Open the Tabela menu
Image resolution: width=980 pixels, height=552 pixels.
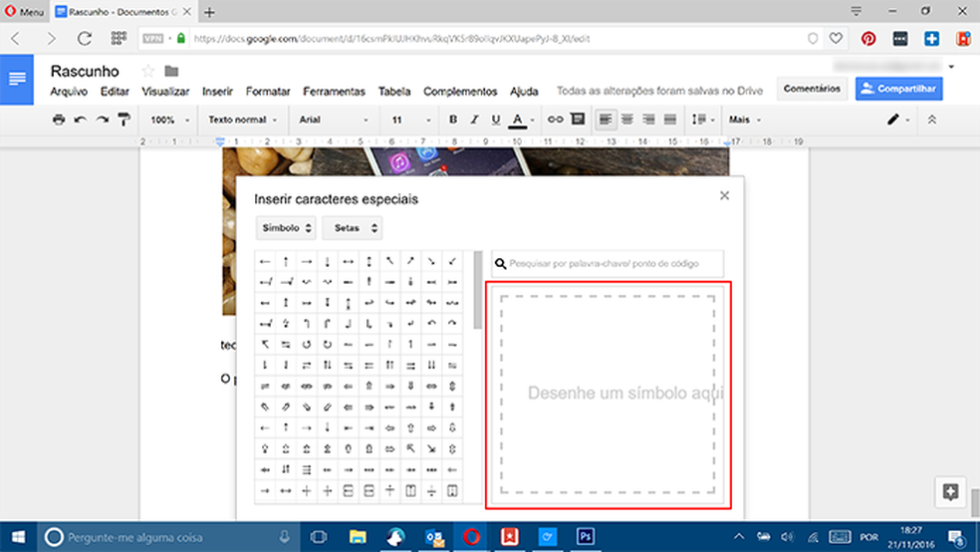pos(394,92)
